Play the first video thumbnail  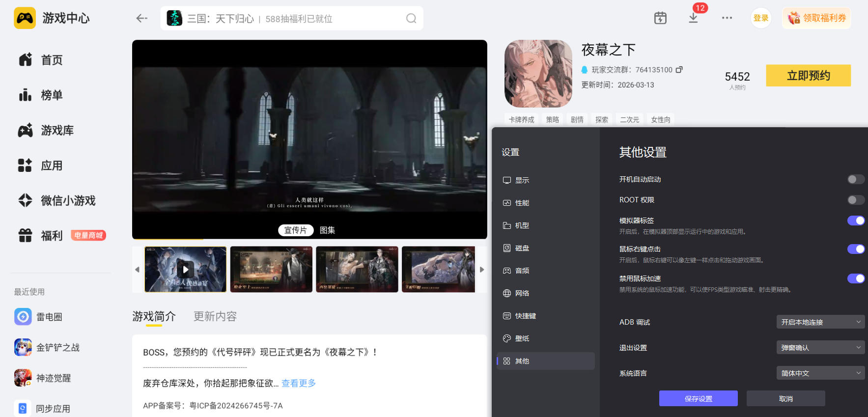point(186,269)
